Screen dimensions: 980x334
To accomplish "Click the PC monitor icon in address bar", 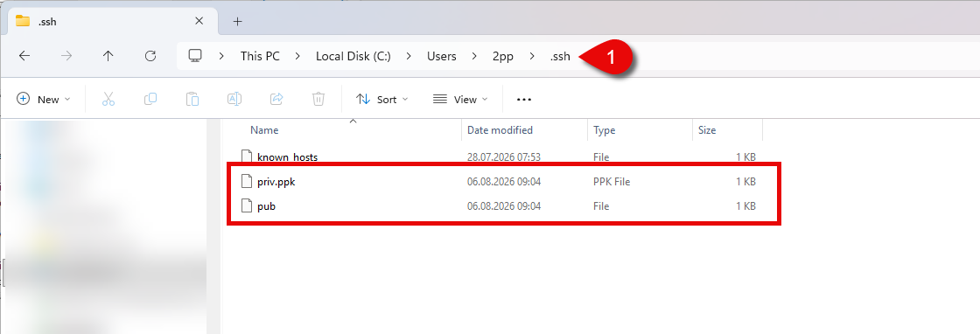I will (195, 56).
